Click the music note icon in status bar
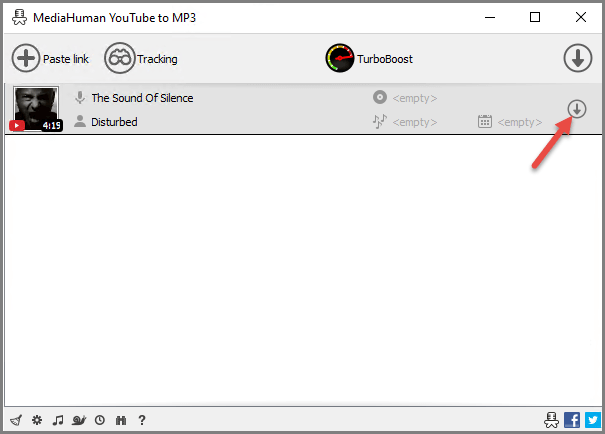605x434 pixels. point(58,420)
